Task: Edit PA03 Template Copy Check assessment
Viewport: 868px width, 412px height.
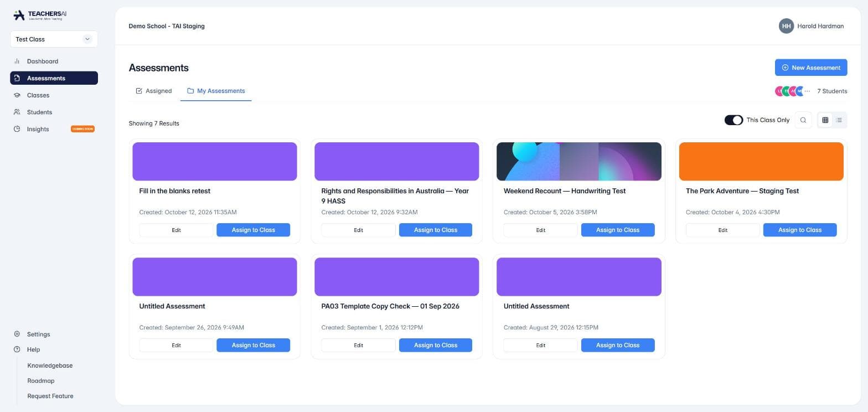Action: [358, 345]
